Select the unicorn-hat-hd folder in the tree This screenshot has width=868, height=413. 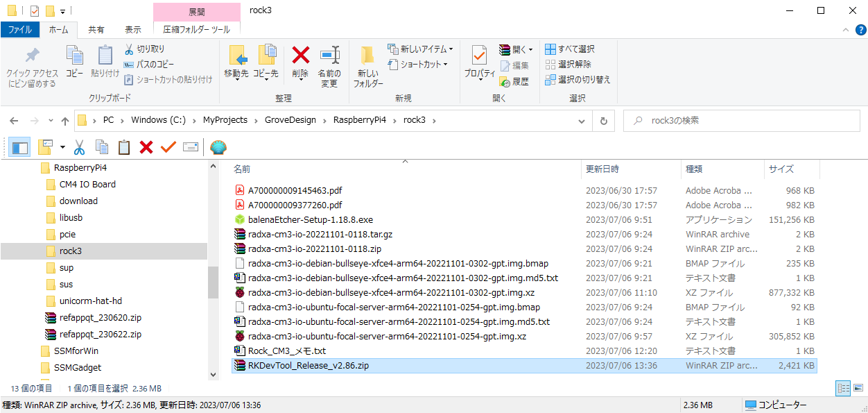[x=91, y=301]
